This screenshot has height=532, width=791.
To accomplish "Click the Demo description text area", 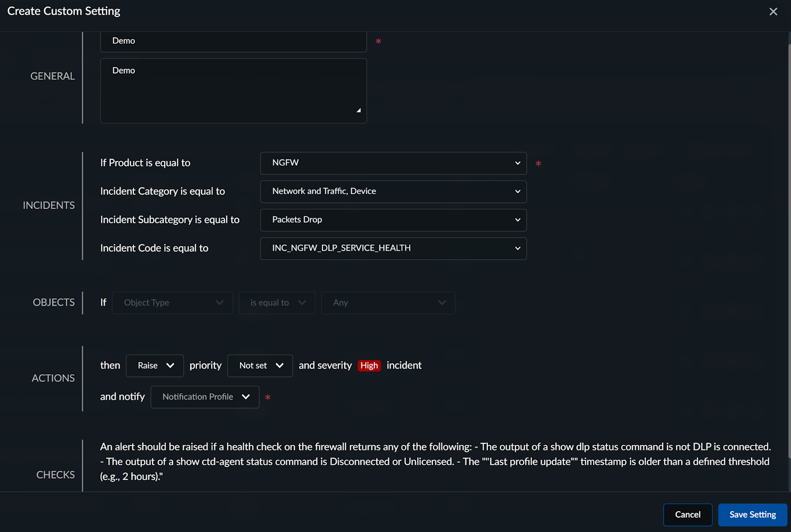I will (x=233, y=90).
